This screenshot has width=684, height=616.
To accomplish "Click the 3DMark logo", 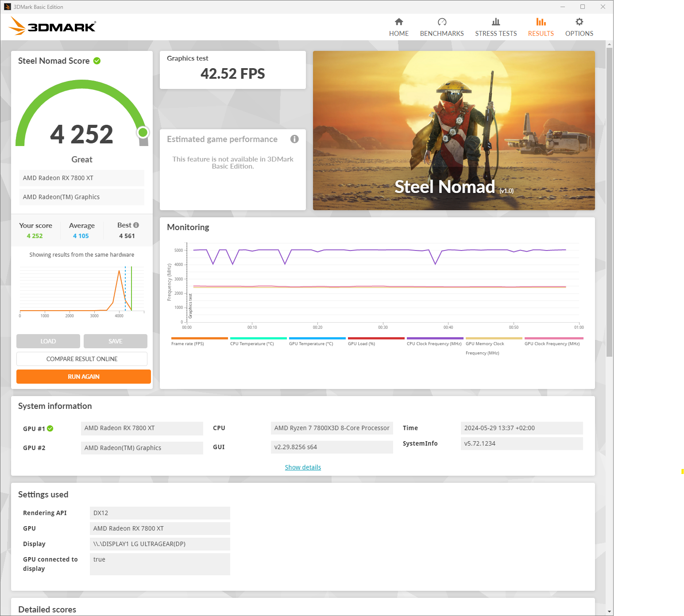I will (x=52, y=26).
